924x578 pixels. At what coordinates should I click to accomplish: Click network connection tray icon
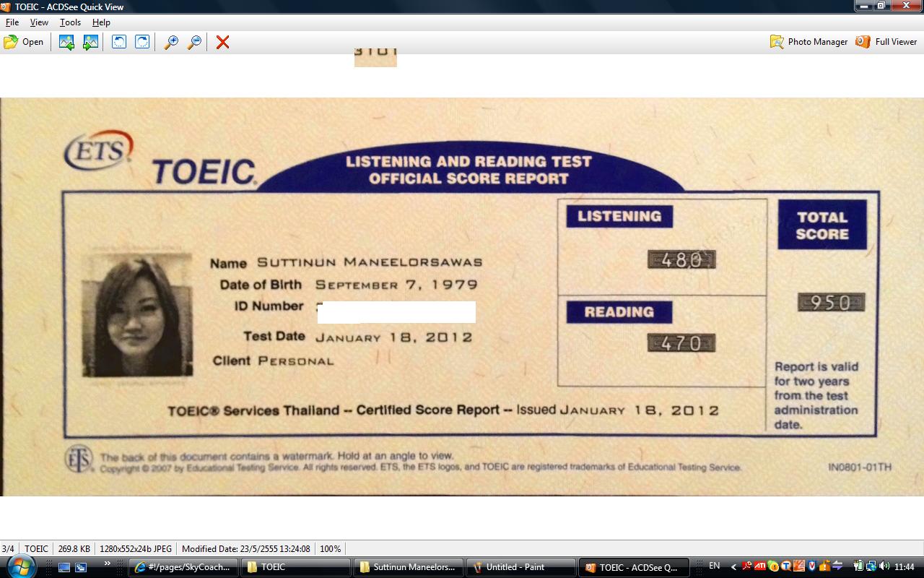tap(871, 566)
